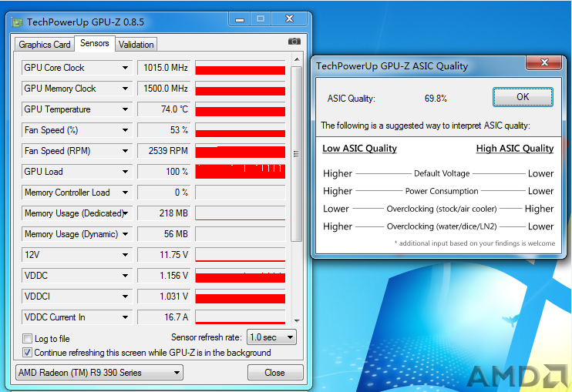Screen dimensions: 572x392
Task: Minimize the GPU-Z window
Action: (240, 19)
